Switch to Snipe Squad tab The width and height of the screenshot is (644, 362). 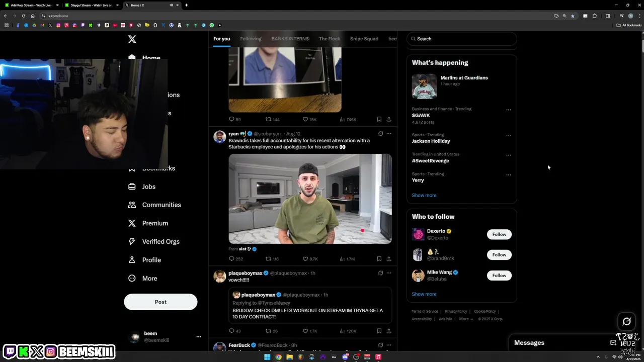364,39
